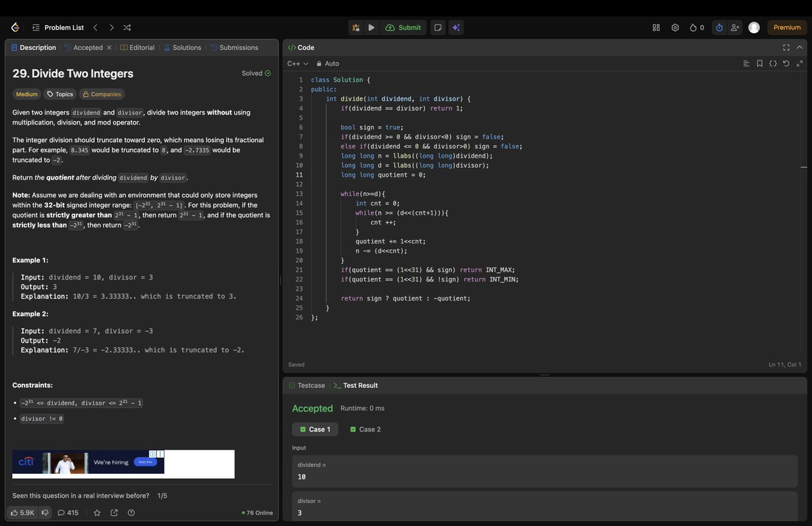Viewport: 812px width, 526px height.
Task: Reset code using the undo arrow icon
Action: (x=785, y=63)
